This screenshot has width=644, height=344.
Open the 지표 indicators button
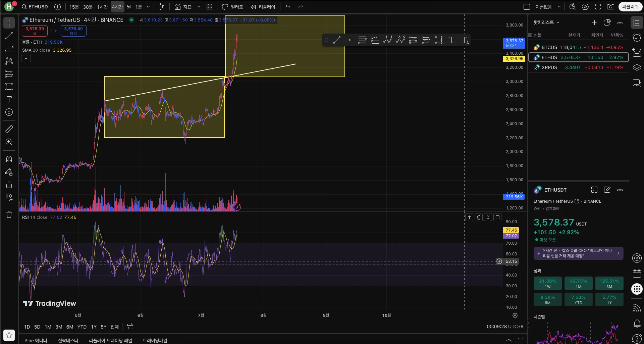183,7
